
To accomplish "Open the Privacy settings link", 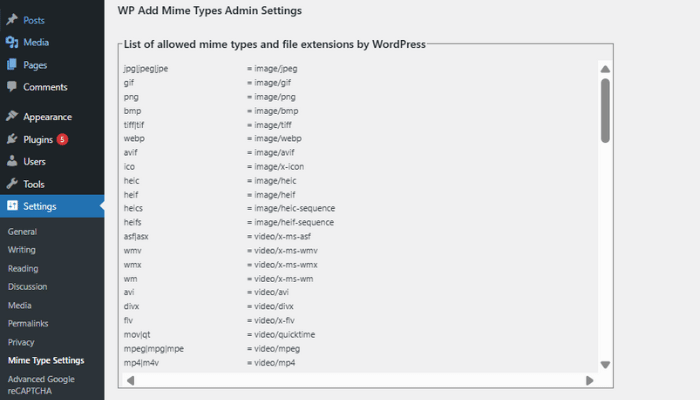I will [21, 341].
